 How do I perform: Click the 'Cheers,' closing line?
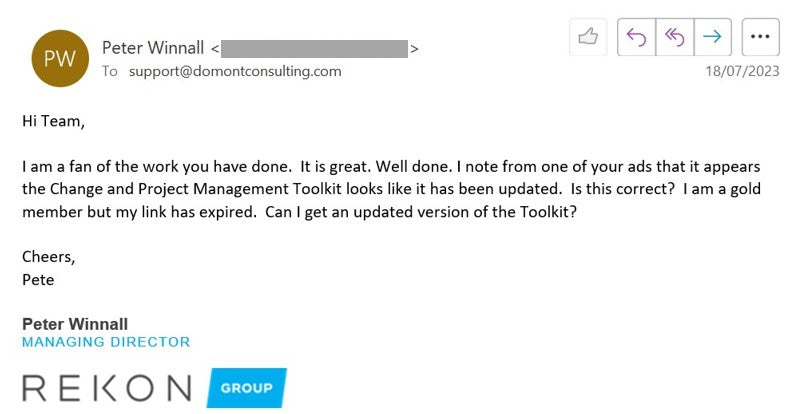coord(48,256)
